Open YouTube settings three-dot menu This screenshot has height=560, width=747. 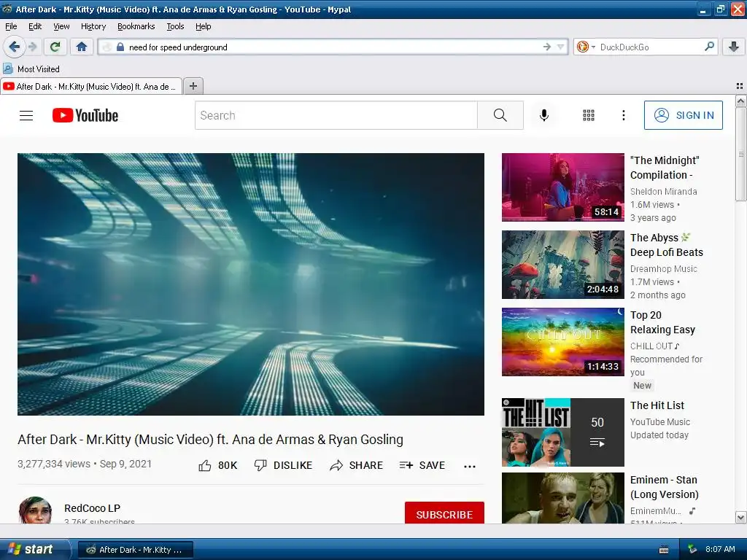pos(623,115)
